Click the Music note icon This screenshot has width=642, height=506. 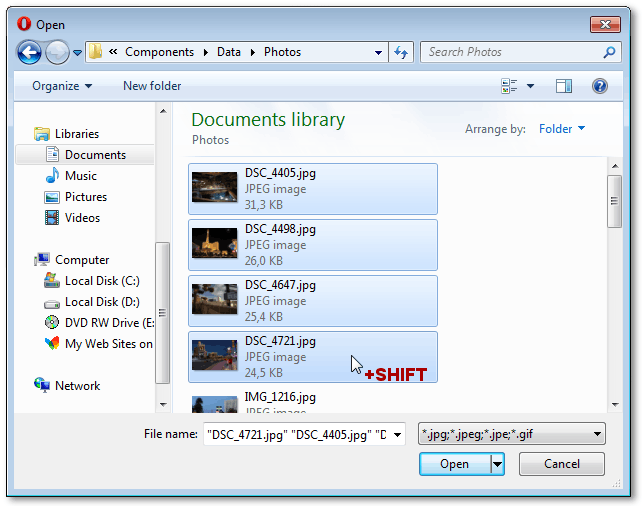point(52,175)
